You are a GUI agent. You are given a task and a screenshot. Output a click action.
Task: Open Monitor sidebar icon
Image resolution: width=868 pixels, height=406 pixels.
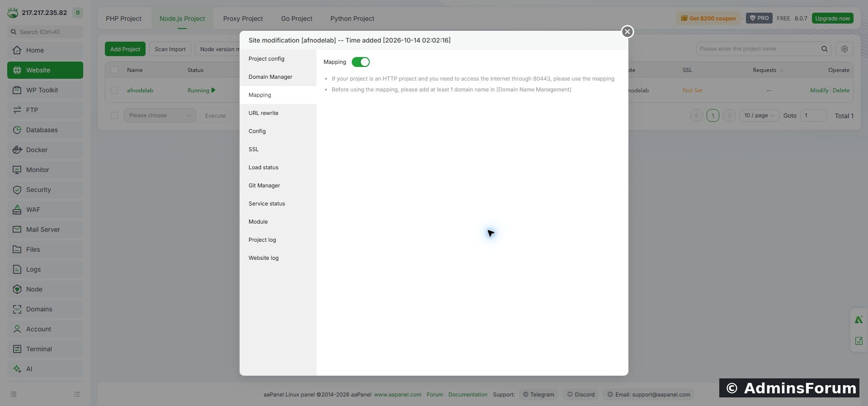[x=17, y=170]
